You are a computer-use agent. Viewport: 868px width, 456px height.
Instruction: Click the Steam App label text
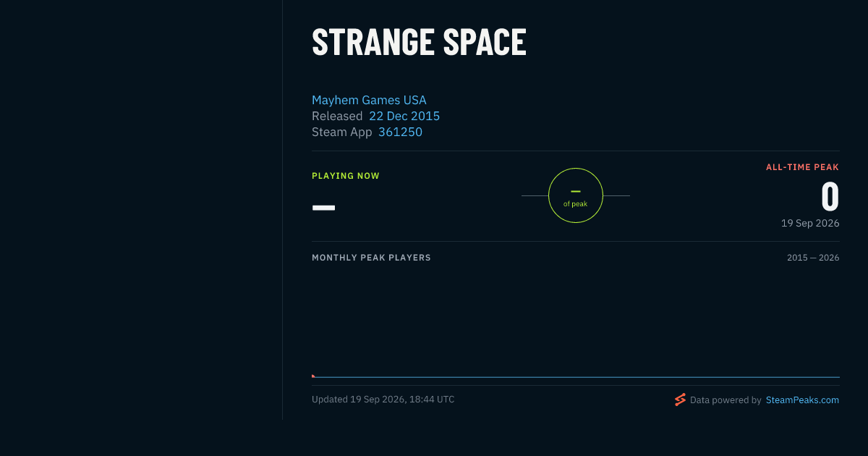click(342, 132)
